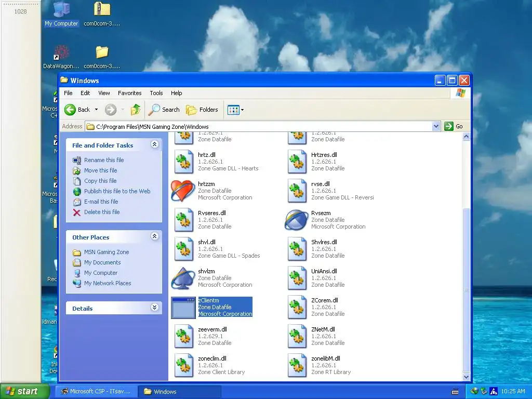The width and height of the screenshot is (532, 399).
Task: Select the zeeverm.dll file icon
Action: 183,336
